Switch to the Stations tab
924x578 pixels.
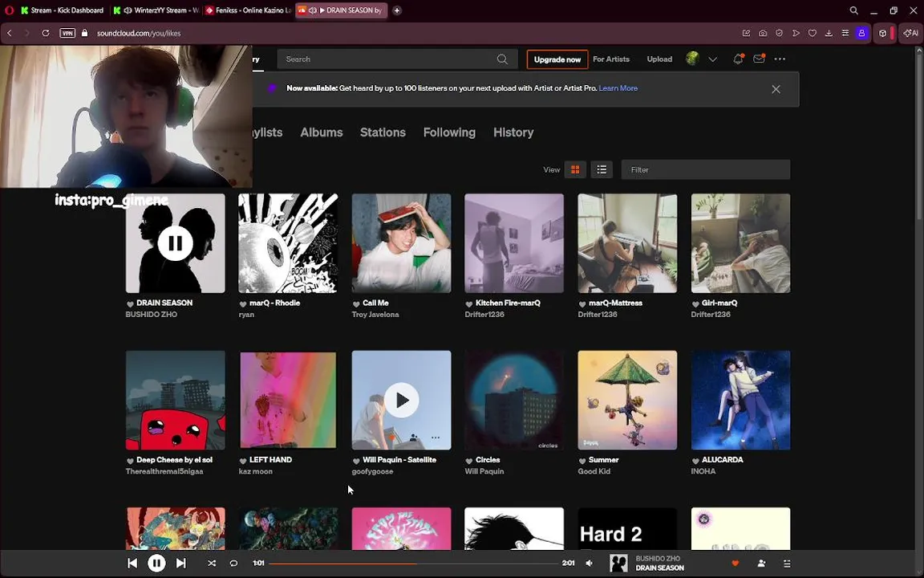(383, 132)
